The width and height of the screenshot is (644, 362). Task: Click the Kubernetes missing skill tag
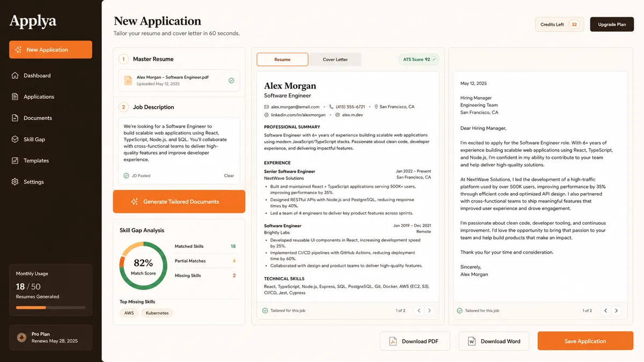pos(157,313)
